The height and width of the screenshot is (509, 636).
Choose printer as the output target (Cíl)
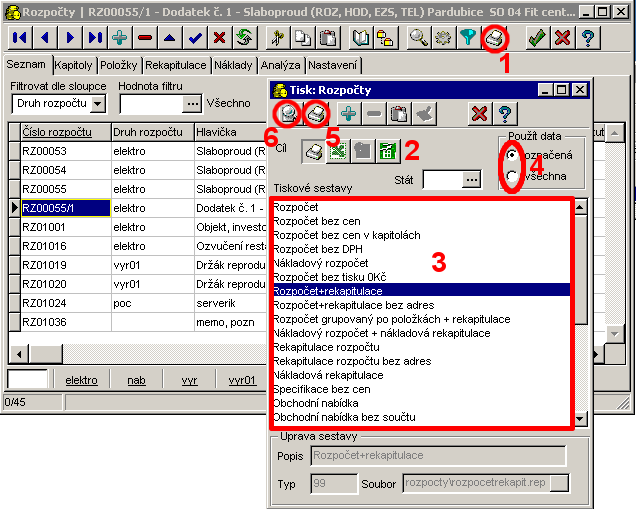(313, 152)
